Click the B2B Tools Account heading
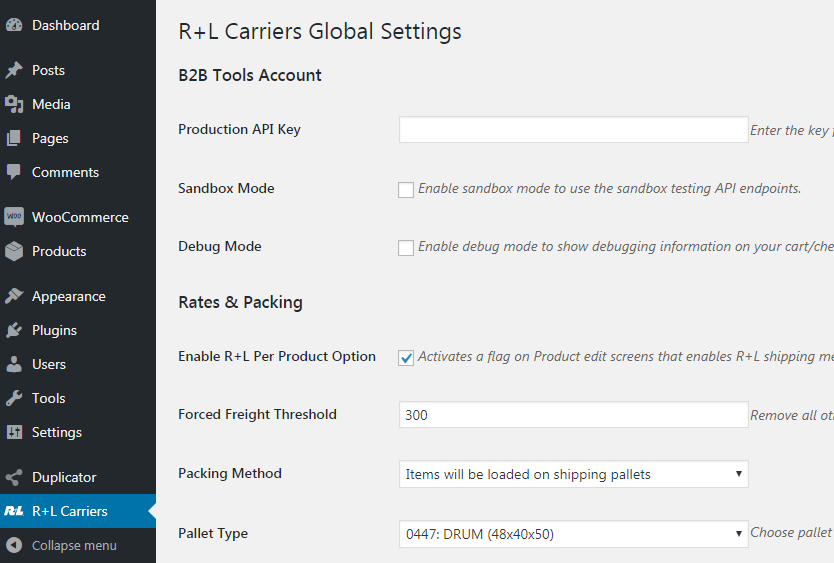This screenshot has height=563, width=834. coord(250,75)
